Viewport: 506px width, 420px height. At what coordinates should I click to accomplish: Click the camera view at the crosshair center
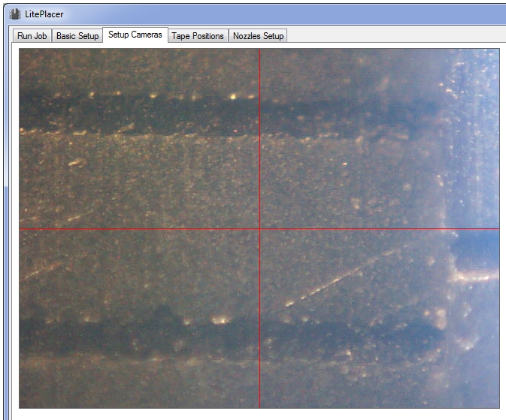coord(260,229)
